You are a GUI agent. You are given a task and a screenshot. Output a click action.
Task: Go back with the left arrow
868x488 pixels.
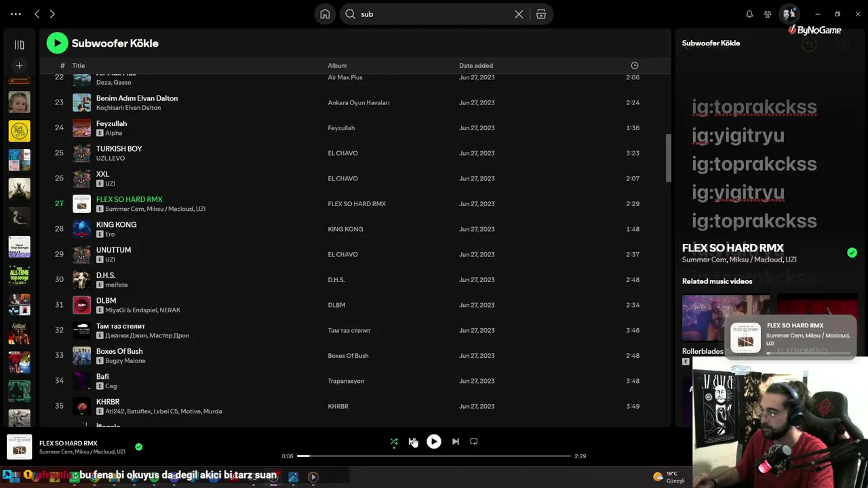tap(37, 14)
